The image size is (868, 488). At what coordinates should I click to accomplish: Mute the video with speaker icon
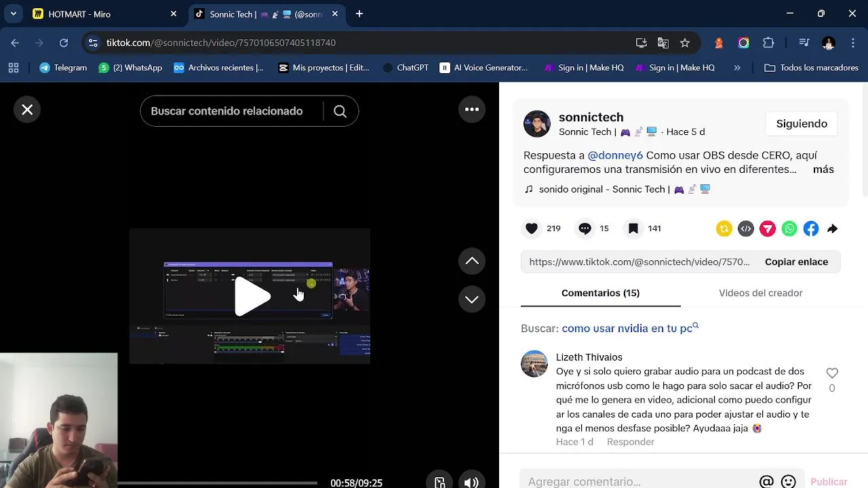coord(471,483)
